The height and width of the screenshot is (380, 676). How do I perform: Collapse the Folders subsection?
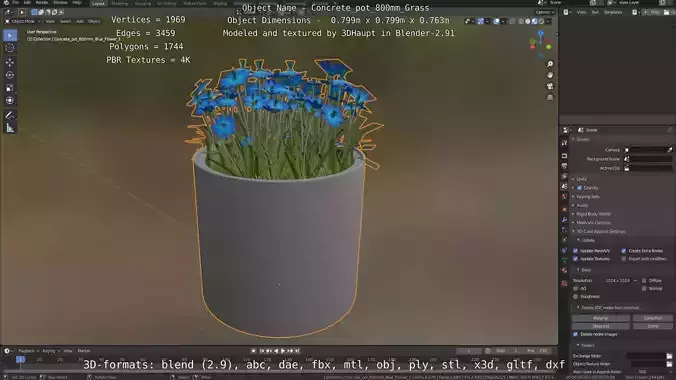[x=578, y=345]
